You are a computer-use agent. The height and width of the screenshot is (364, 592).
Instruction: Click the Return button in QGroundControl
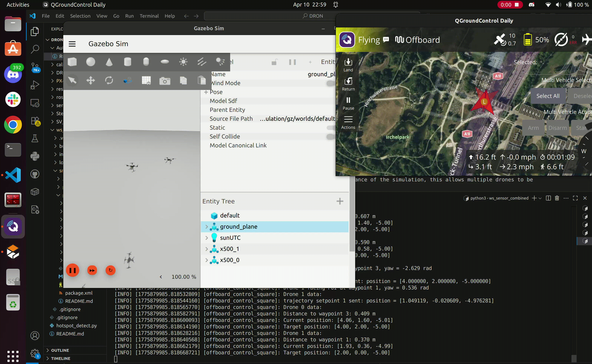[348, 84]
